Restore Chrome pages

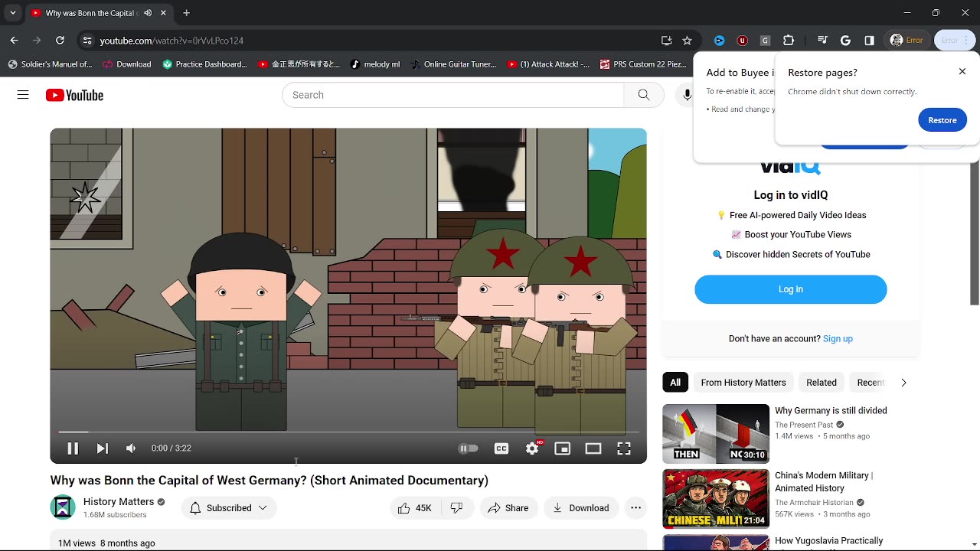942,120
